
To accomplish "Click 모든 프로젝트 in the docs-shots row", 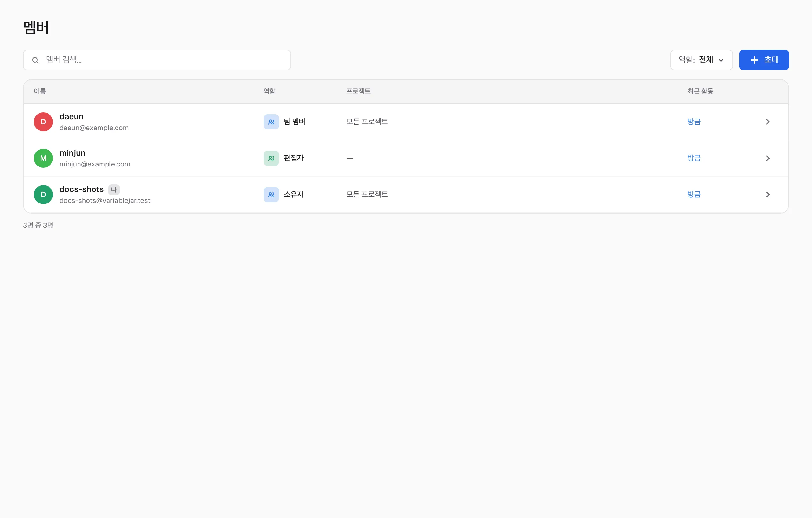I will point(367,195).
